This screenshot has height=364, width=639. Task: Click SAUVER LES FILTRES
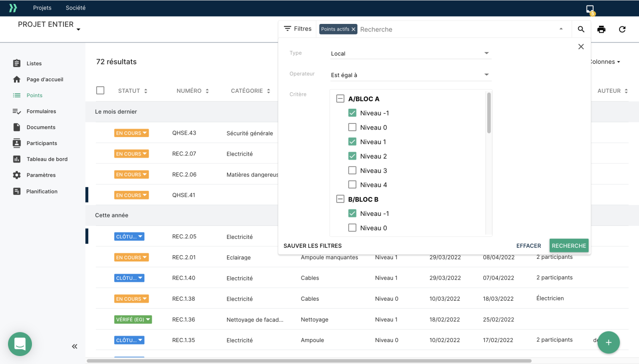pyautogui.click(x=313, y=246)
